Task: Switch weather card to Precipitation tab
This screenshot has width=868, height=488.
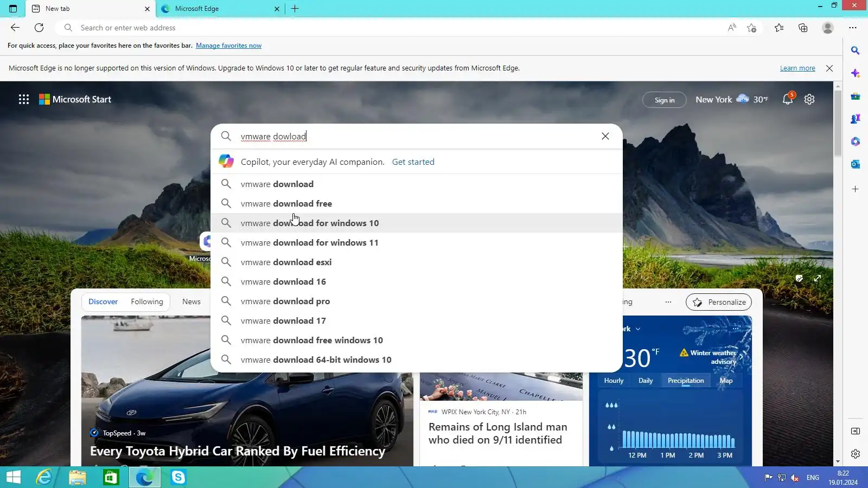Action: (x=686, y=381)
